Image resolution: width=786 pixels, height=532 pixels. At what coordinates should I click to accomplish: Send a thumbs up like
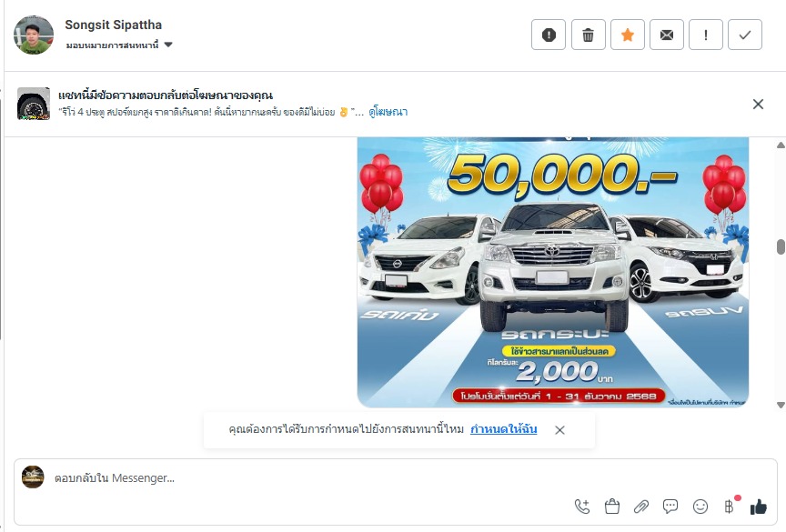tap(759, 507)
